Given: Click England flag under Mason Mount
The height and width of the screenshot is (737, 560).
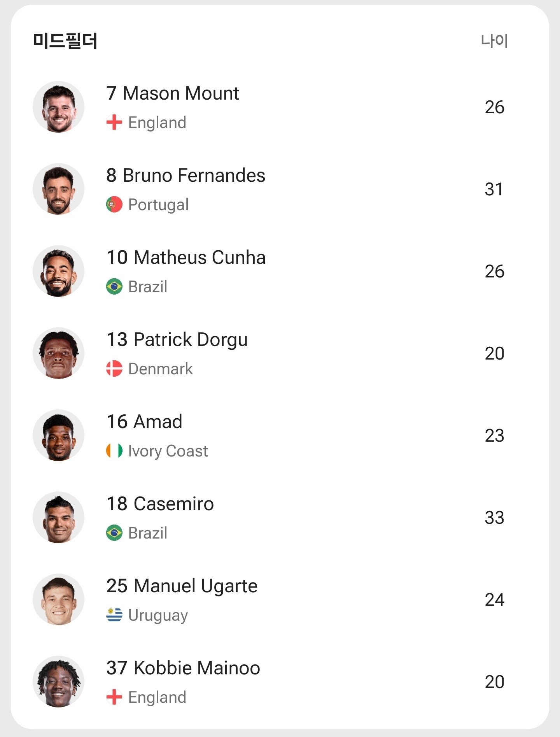Looking at the screenshot, I should 114,123.
